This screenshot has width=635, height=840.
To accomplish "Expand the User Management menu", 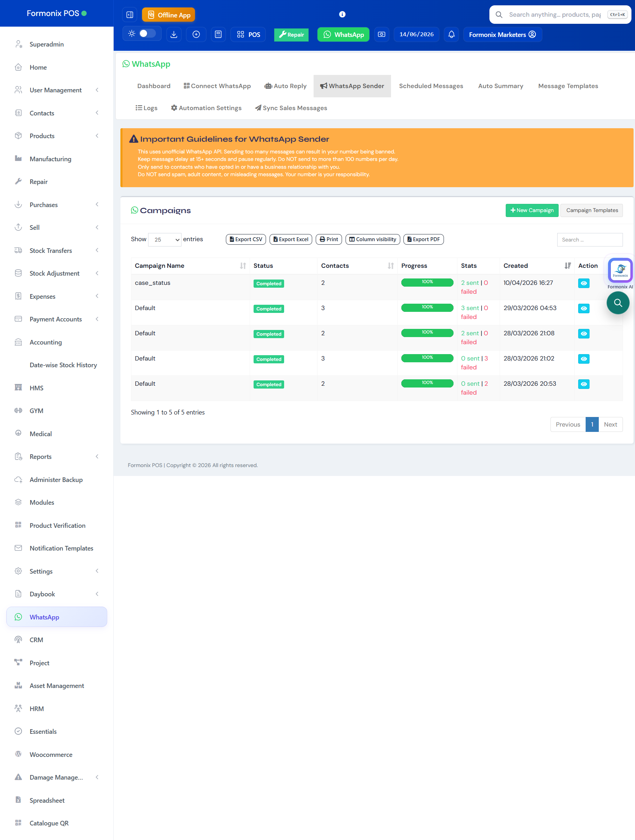I will point(57,90).
